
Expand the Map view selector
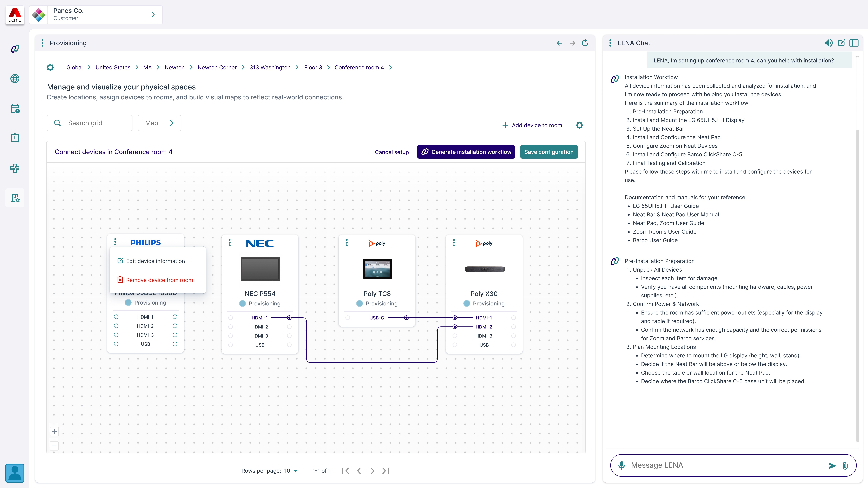(159, 123)
